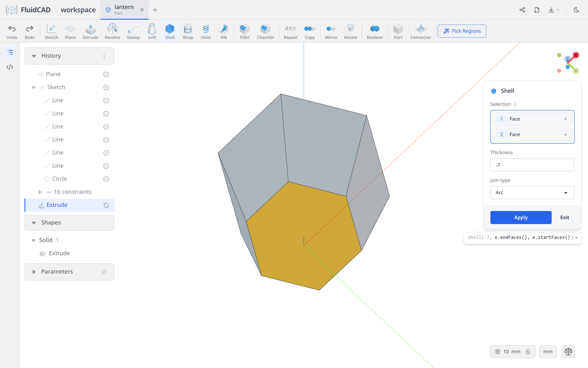The width and height of the screenshot is (588, 368).
Task: Click the red X axis gizmo handle
Action: click(x=576, y=55)
